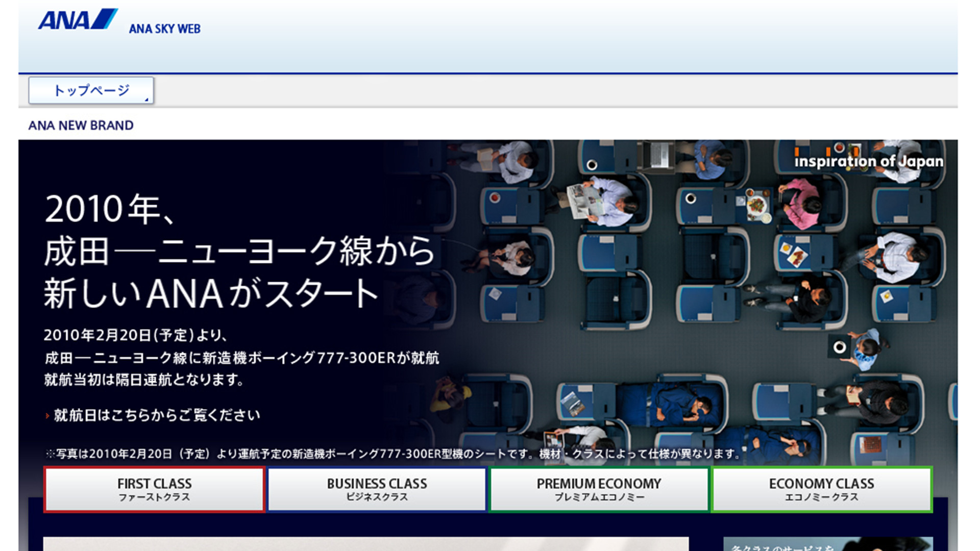The image size is (980, 551).
Task: Select headline 新しいANAがスタート
Action: click(x=211, y=293)
